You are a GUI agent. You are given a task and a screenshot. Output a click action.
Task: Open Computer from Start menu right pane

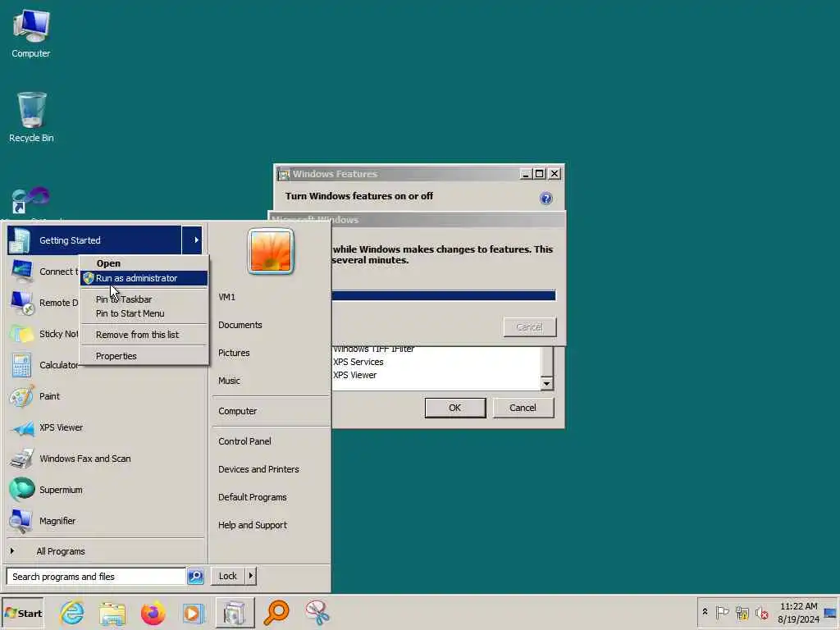(237, 412)
